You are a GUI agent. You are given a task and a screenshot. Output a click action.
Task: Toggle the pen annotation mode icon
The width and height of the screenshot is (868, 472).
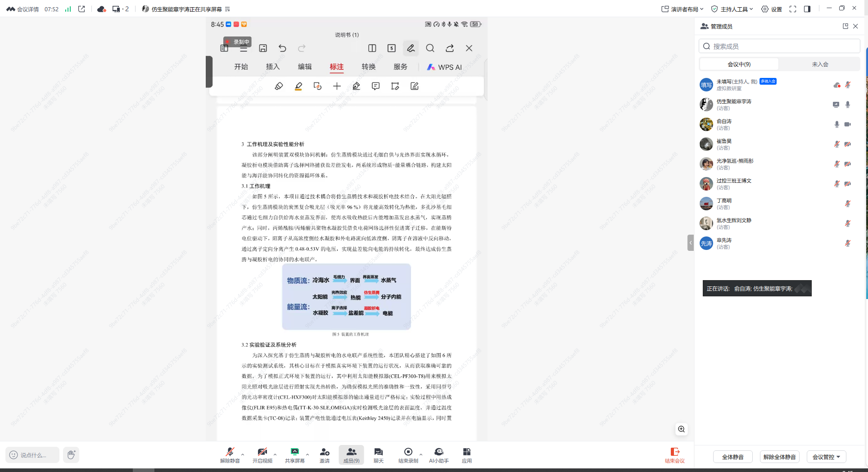coord(411,48)
